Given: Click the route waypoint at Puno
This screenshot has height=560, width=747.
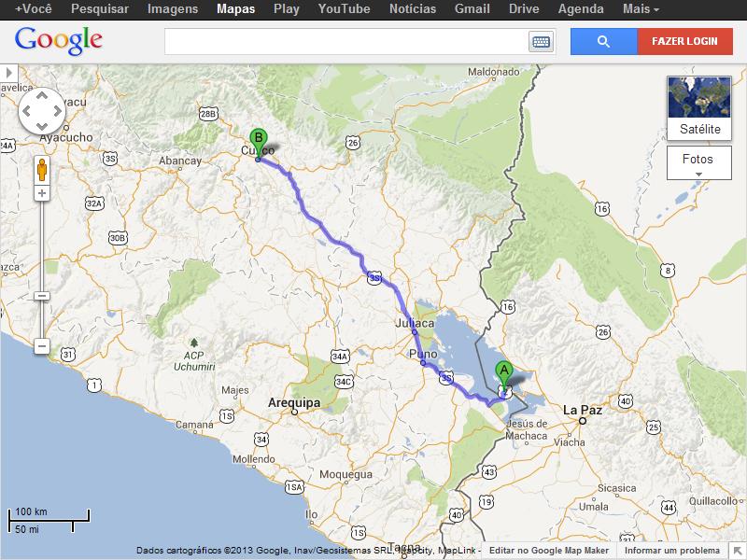Looking at the screenshot, I should [423, 363].
